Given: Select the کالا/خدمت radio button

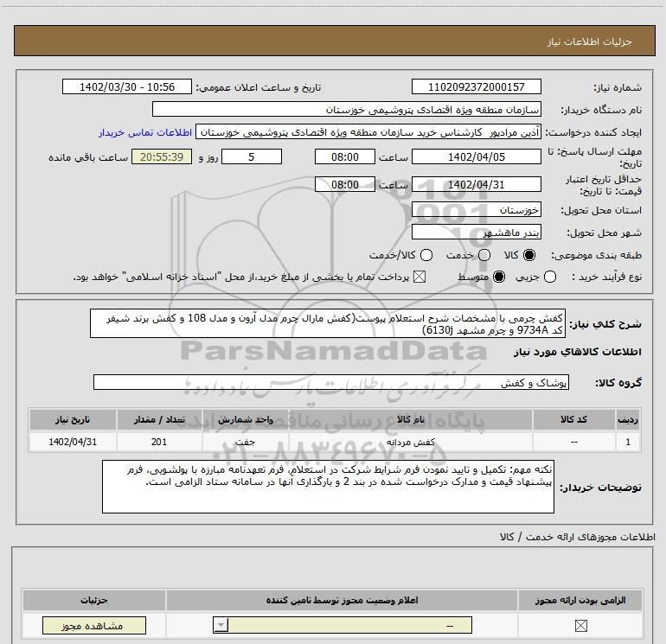Looking at the screenshot, I should tap(426, 255).
